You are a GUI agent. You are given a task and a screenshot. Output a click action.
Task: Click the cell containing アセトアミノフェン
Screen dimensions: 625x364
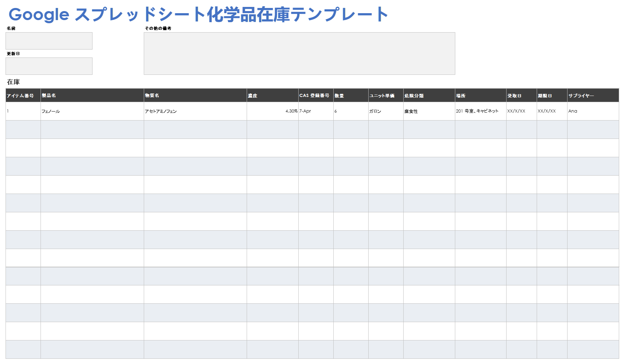point(195,111)
